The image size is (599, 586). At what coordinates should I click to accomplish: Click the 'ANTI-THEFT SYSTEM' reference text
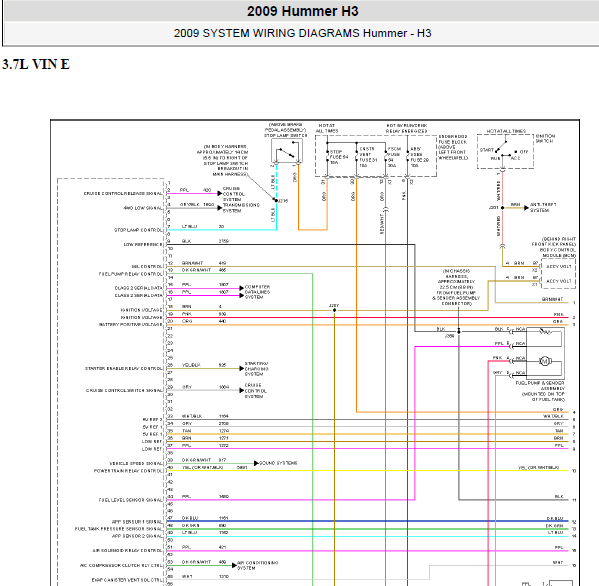point(543,207)
